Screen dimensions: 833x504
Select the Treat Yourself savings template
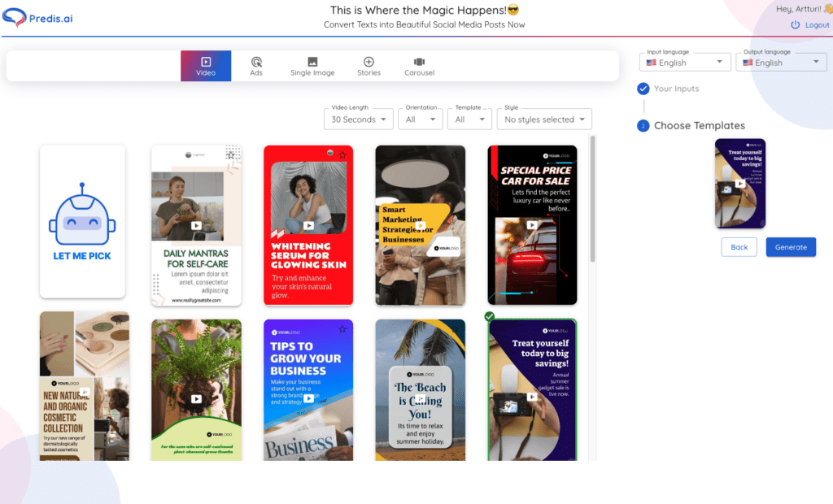[532, 390]
